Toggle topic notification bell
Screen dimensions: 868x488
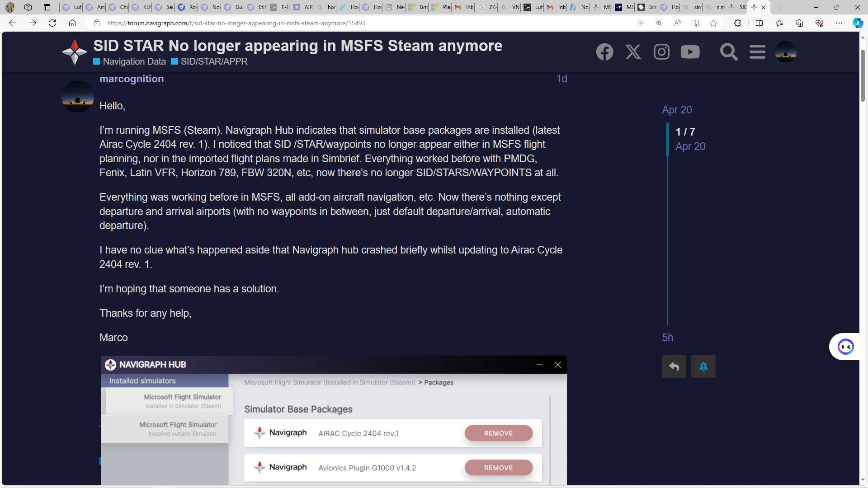(703, 366)
